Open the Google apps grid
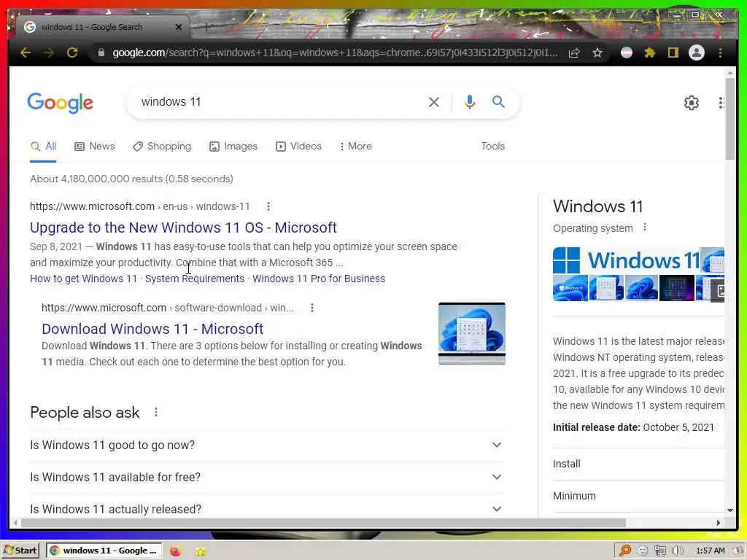This screenshot has height=560, width=747. pos(721,103)
